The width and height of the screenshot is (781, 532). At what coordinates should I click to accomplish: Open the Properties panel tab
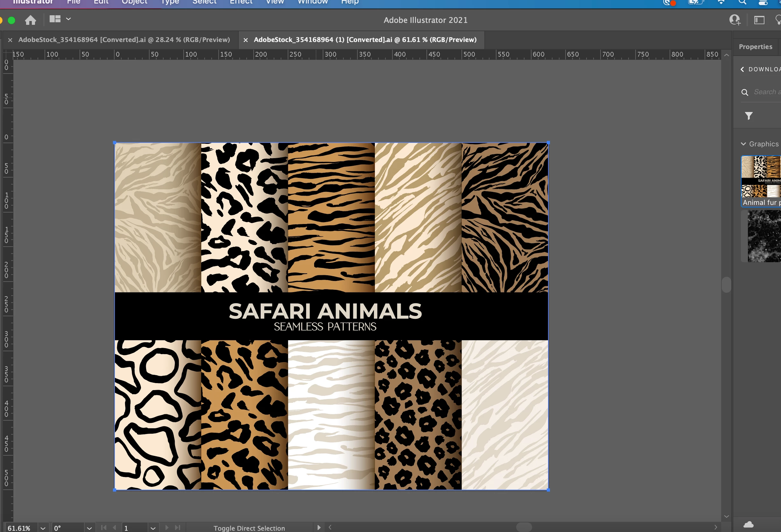click(755, 47)
